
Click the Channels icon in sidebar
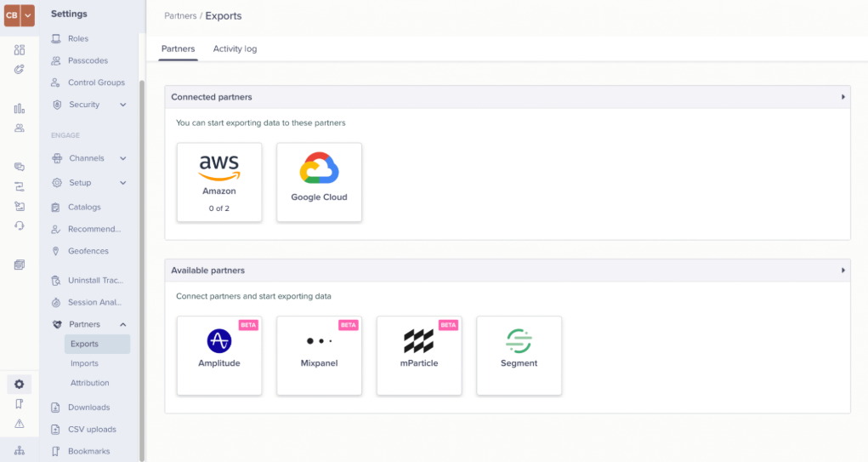pyautogui.click(x=57, y=158)
